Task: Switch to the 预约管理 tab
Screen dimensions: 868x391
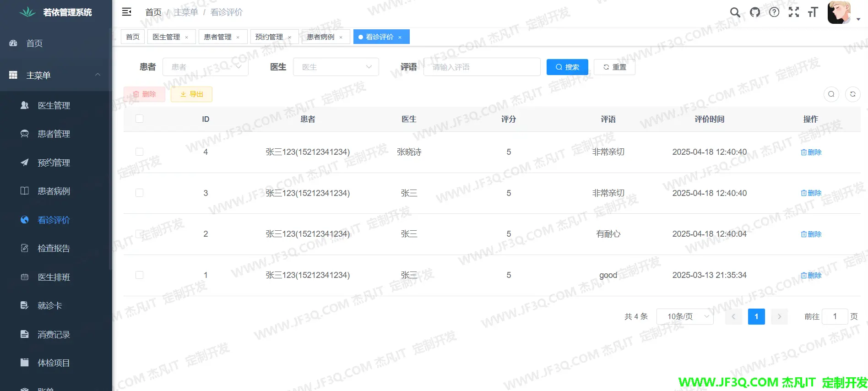Action: click(269, 37)
